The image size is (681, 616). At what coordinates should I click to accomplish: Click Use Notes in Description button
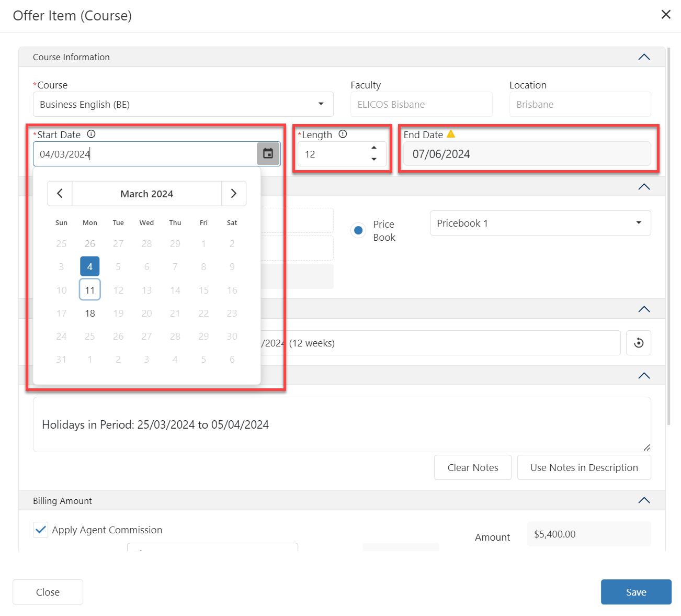(x=584, y=467)
